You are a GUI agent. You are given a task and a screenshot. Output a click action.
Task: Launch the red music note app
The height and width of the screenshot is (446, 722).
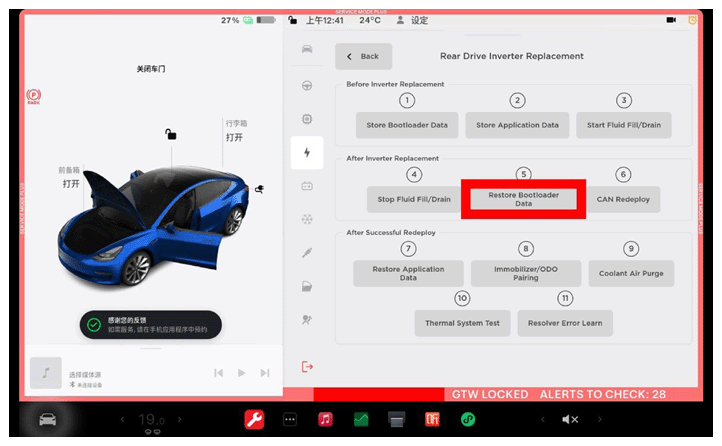[326, 419]
